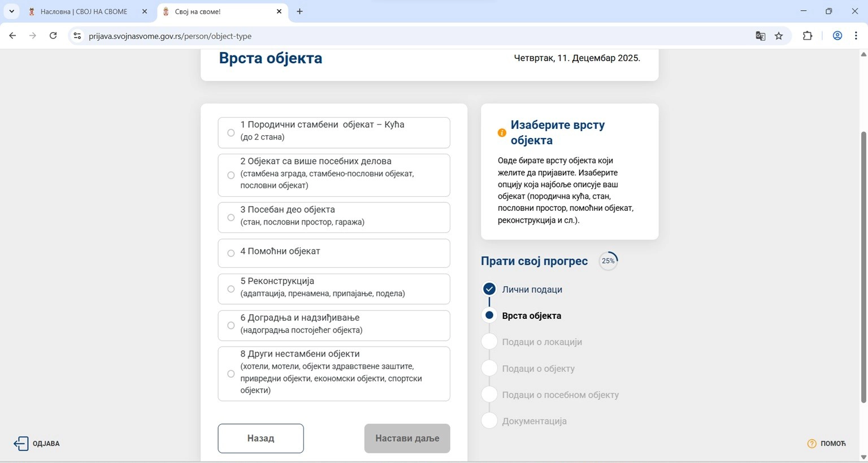Click the Документација step circle

[x=489, y=421]
